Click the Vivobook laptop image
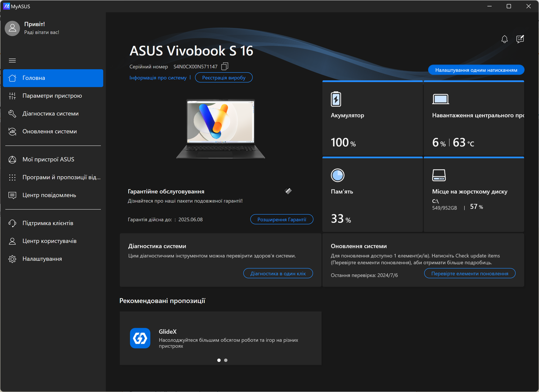539x392 pixels. 220,129
